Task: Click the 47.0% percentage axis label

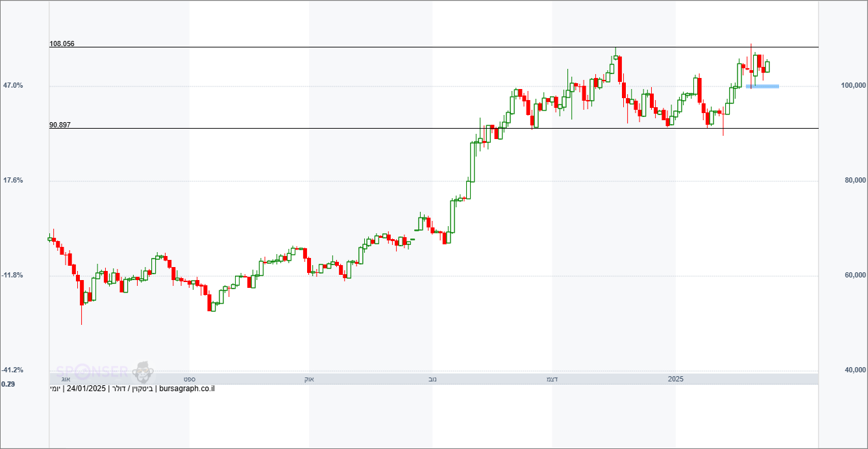Action: pos(13,85)
